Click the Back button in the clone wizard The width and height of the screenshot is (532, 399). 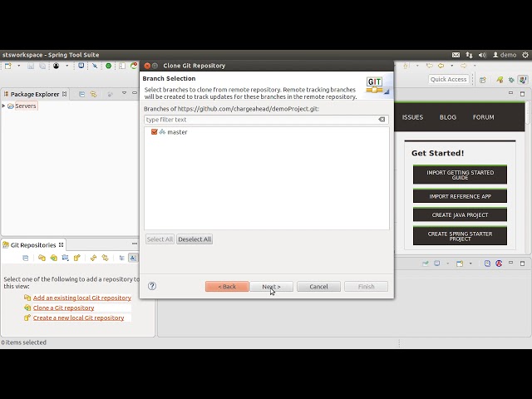227,287
